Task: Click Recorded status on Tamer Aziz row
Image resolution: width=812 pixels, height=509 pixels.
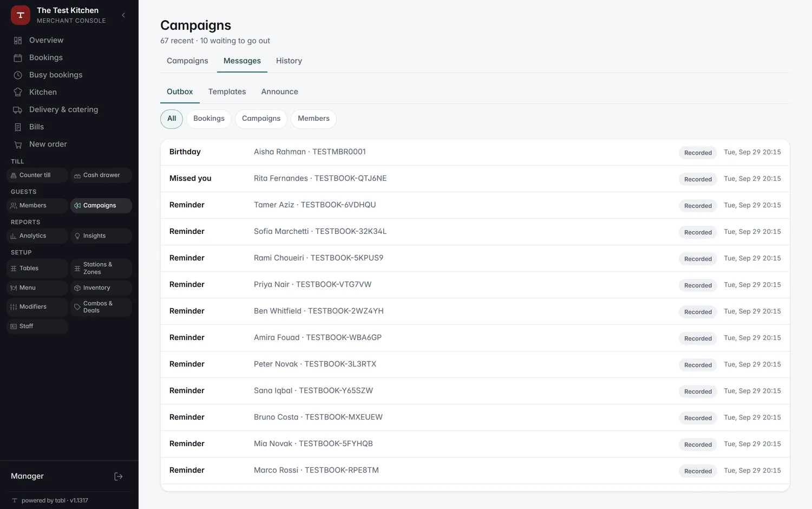Action: 698,206
